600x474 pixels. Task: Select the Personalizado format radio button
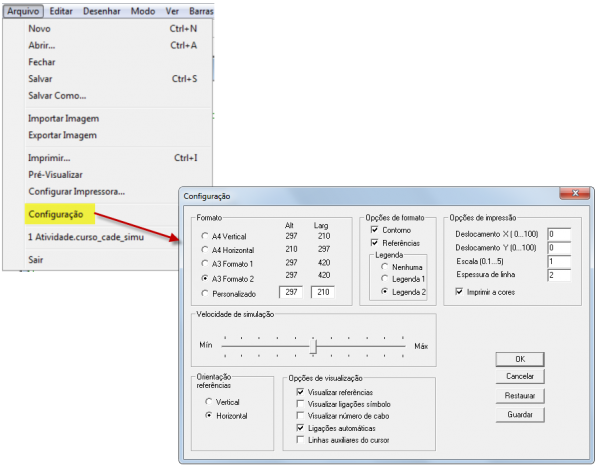click(205, 293)
